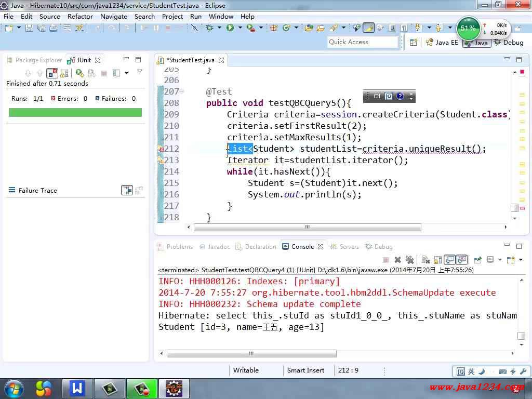Screen dimensions: 532x399
Task: Select the Java perspective button
Action: (477, 43)
